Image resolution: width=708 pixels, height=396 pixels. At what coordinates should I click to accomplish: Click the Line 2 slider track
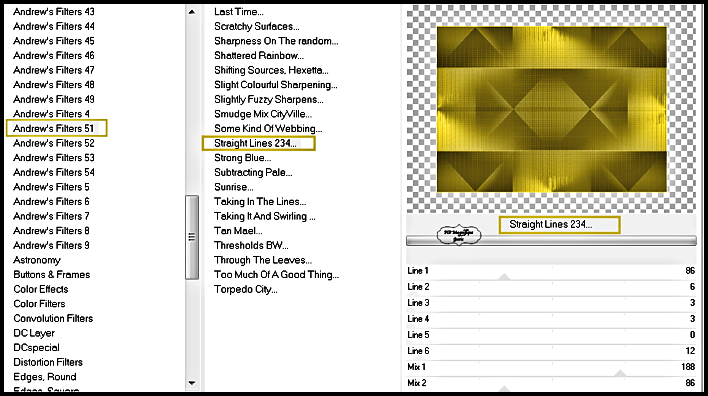(x=551, y=296)
